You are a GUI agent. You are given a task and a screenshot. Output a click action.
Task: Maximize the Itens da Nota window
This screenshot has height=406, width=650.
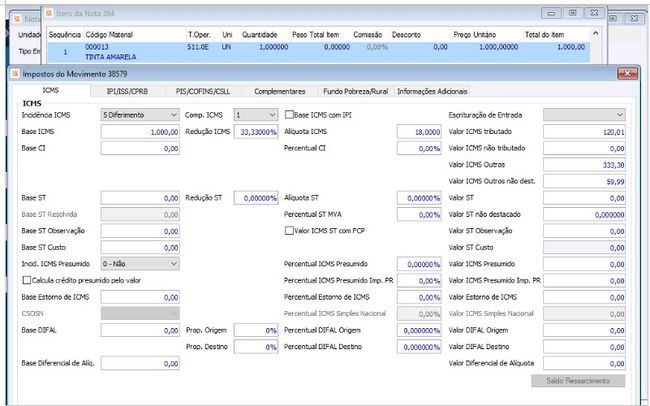pyautogui.click(x=572, y=13)
